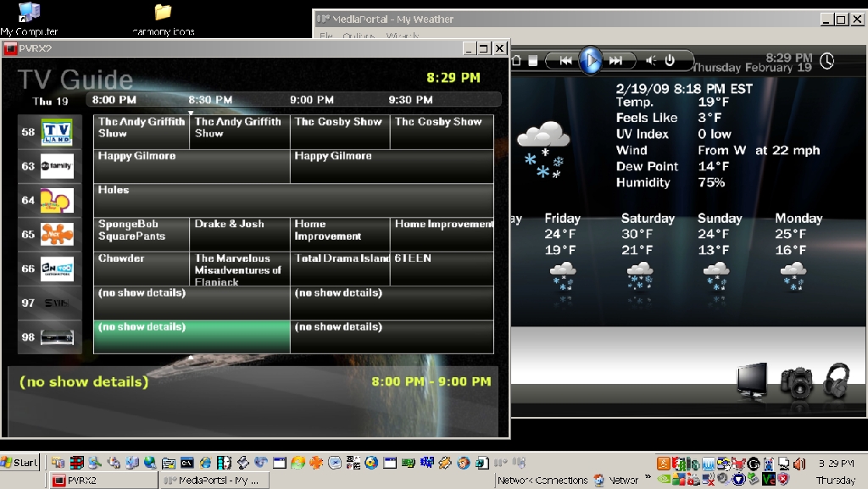Skip to next track in MediaPortal
Image resolution: width=868 pixels, height=489 pixels.
pyautogui.click(x=615, y=61)
